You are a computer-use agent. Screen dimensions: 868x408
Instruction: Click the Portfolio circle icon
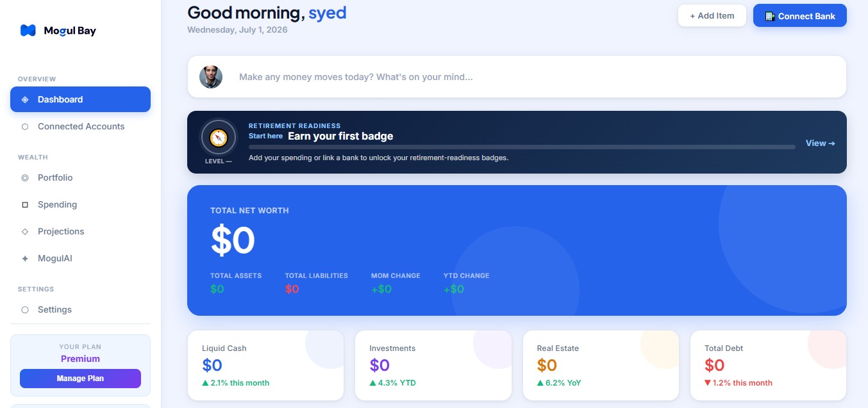[x=25, y=177]
